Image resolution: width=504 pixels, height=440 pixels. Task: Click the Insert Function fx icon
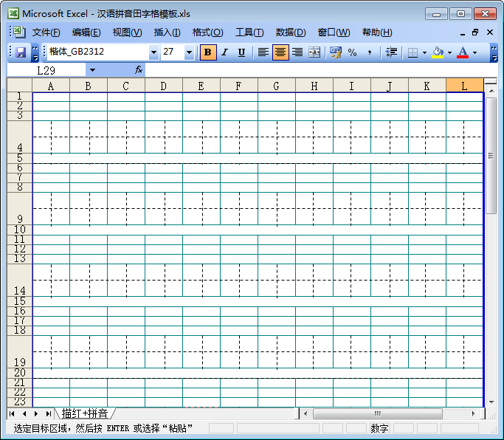[x=138, y=69]
